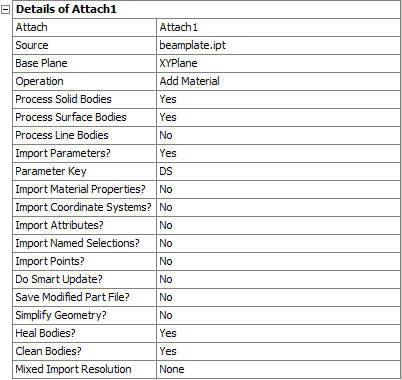402x380 pixels.
Task: Open the Base Plane XYPlane value
Action: [278, 63]
